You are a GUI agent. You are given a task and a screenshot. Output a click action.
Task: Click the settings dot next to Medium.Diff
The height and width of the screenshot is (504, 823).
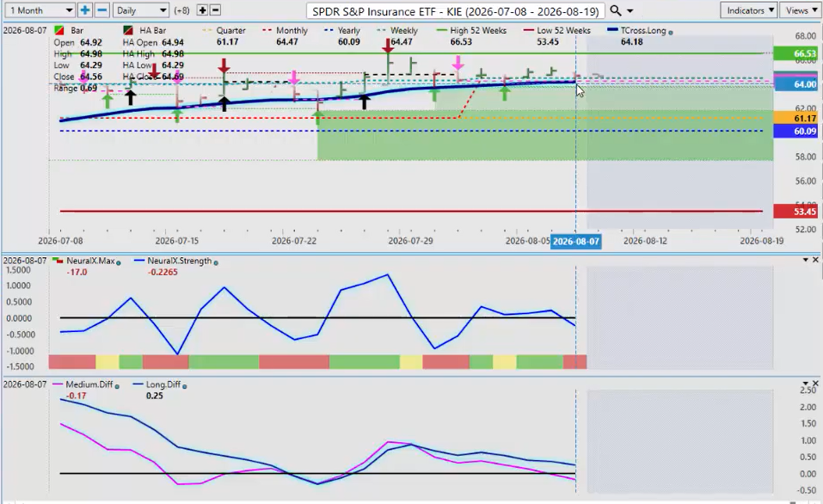tap(117, 386)
